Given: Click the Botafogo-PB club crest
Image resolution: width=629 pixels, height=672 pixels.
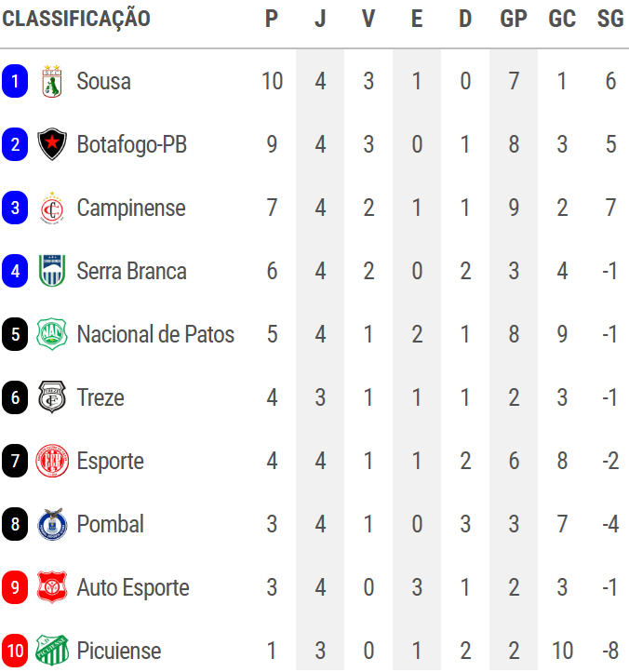Looking at the screenshot, I should click(52, 145).
